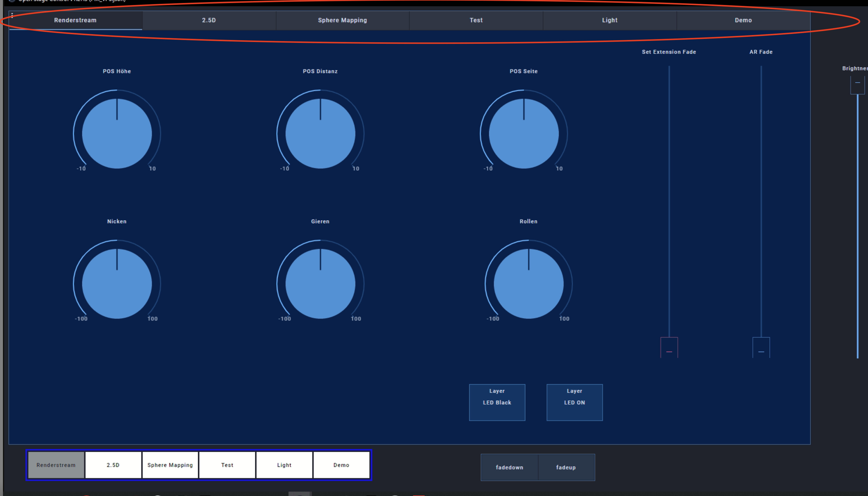Click the Set Extension Fade slider handle

669,348
